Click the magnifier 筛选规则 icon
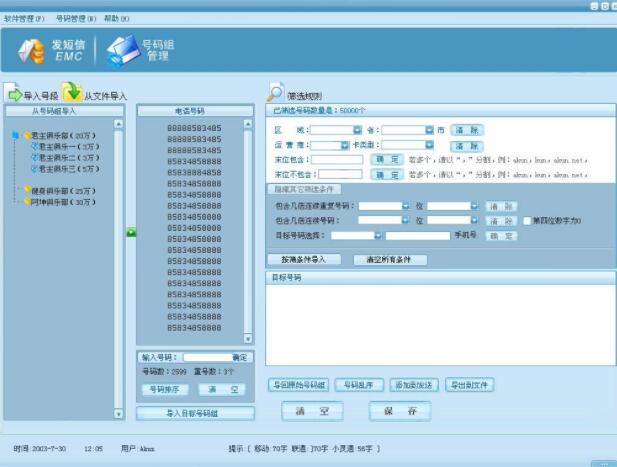This screenshot has height=467, width=617. tap(275, 94)
